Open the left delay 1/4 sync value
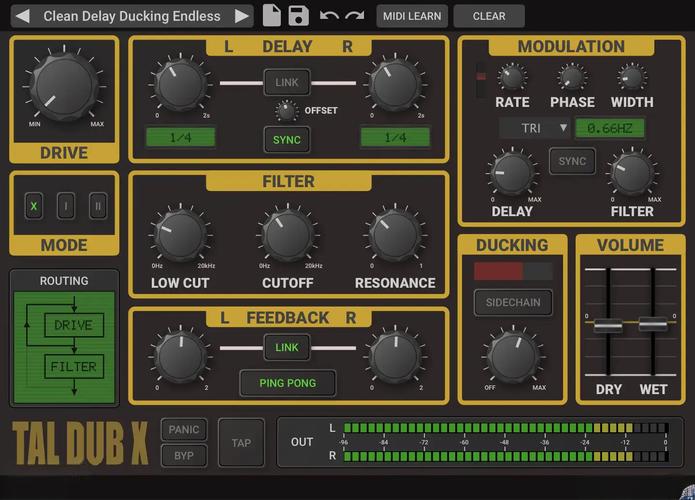Viewport: 695px width, 500px height. point(180,137)
